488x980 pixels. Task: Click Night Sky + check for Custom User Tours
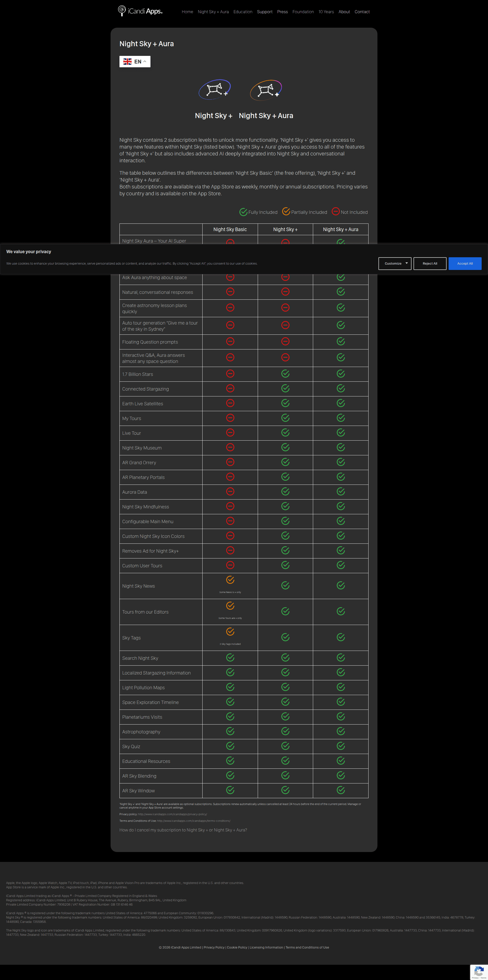click(285, 565)
